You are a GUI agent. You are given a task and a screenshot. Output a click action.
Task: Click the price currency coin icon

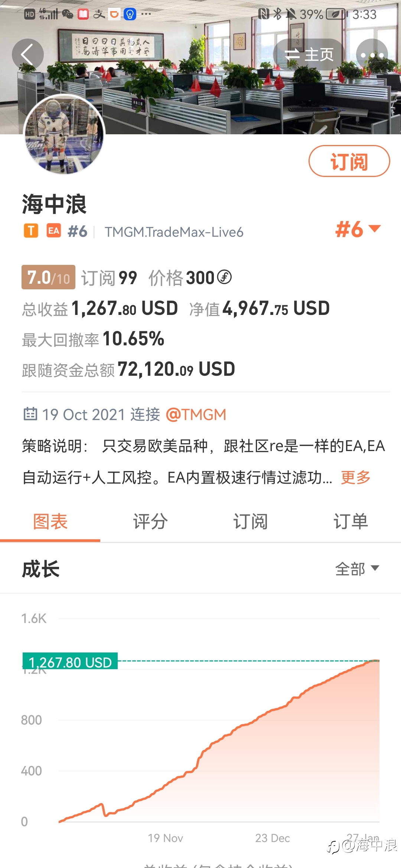point(224,277)
